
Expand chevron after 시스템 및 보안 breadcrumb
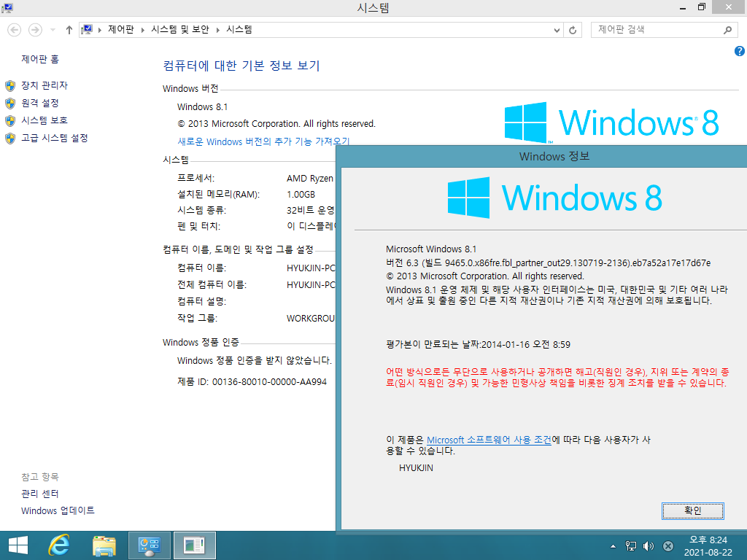pyautogui.click(x=217, y=30)
